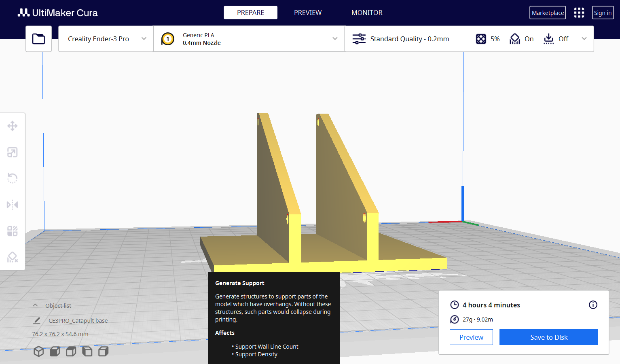Click the UltiMaker Cura logo

58,13
